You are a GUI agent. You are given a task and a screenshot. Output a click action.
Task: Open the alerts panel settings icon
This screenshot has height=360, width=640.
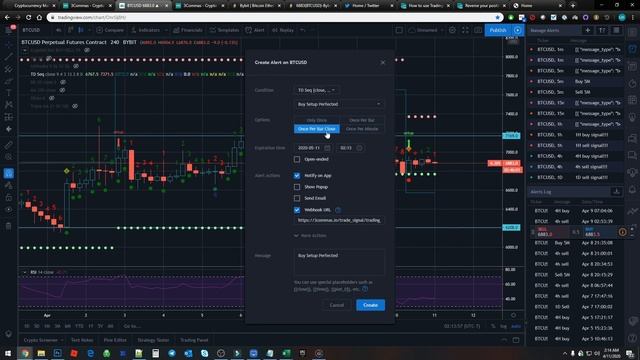[616, 30]
